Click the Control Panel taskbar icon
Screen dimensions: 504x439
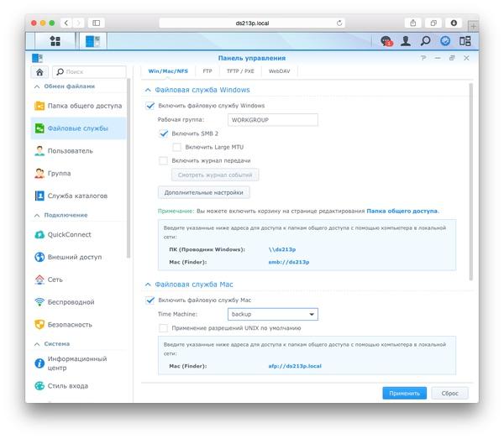pos(93,41)
